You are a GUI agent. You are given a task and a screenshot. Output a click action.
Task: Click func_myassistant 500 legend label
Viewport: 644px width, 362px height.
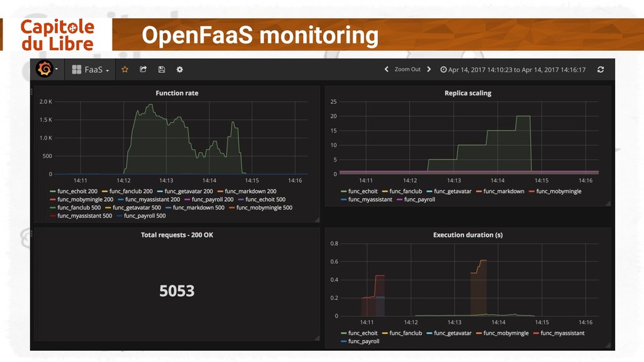tap(85, 216)
